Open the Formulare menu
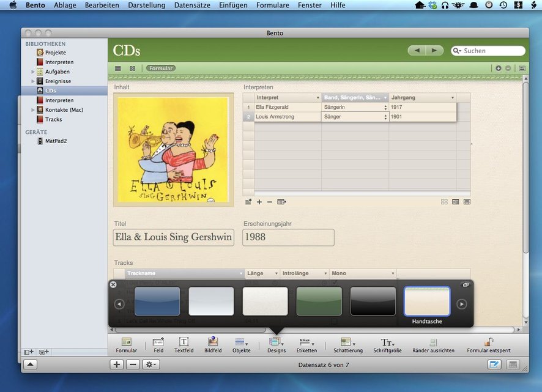This screenshot has width=542, height=392. click(272, 5)
